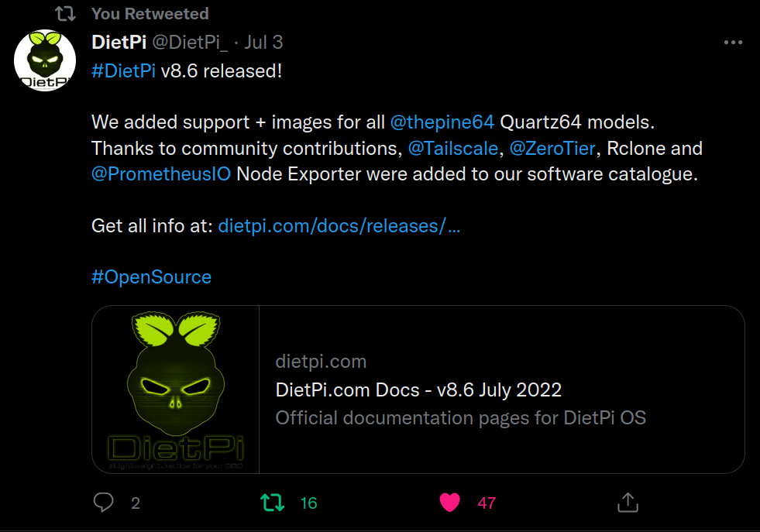
Task: Click the retweet icon beside You Retweeted
Action: point(66,13)
